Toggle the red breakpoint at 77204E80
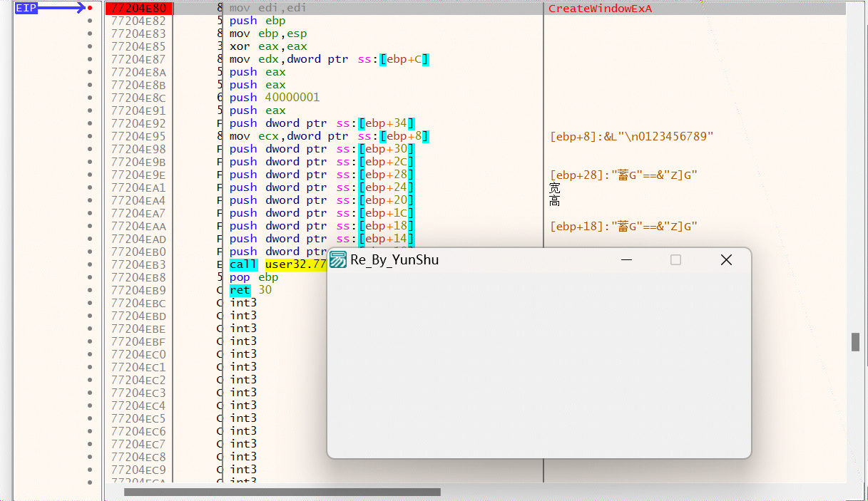 pos(89,8)
